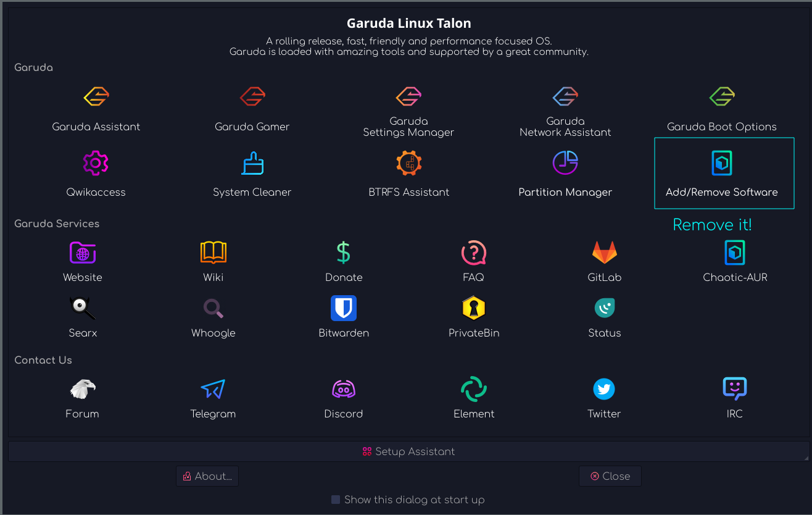This screenshot has height=515, width=812.
Task: Visit the Garuda GitLab page
Action: click(x=604, y=253)
